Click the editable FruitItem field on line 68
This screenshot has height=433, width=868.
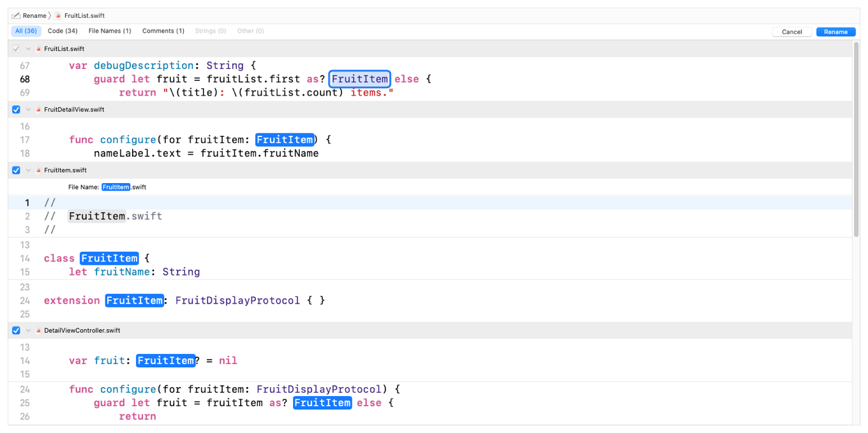point(359,79)
